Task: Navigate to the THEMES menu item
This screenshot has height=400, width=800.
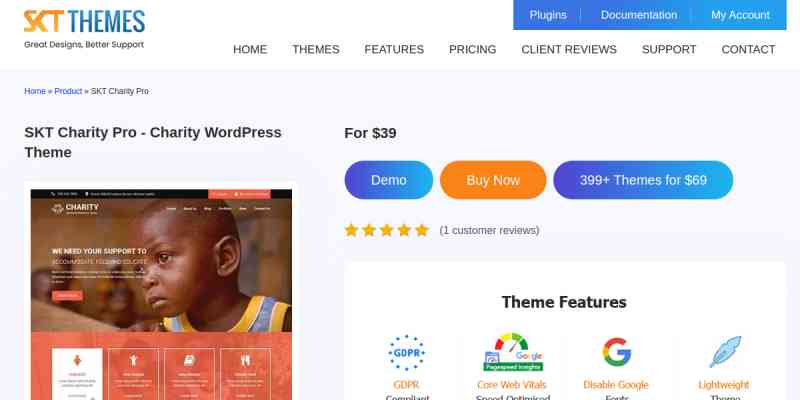Action: click(316, 49)
